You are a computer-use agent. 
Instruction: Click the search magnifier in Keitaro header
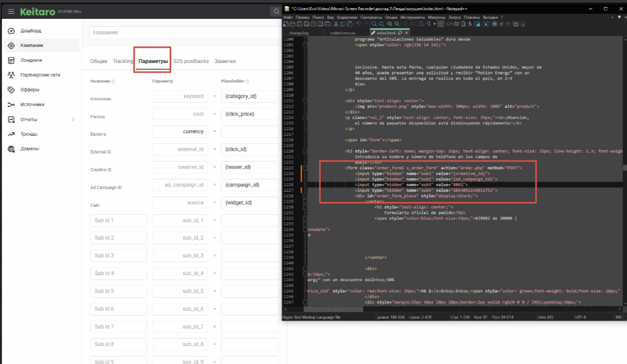pos(276,11)
